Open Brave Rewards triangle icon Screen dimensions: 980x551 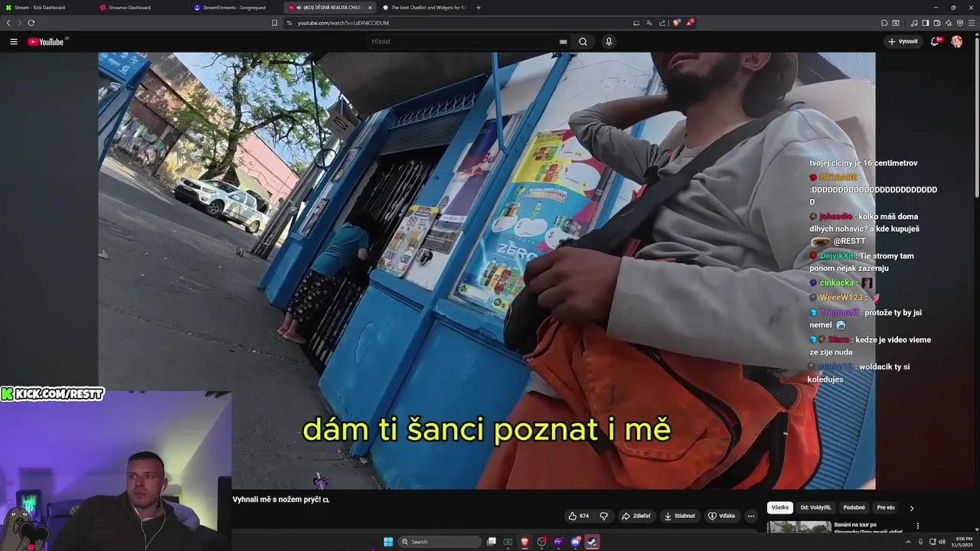point(689,23)
